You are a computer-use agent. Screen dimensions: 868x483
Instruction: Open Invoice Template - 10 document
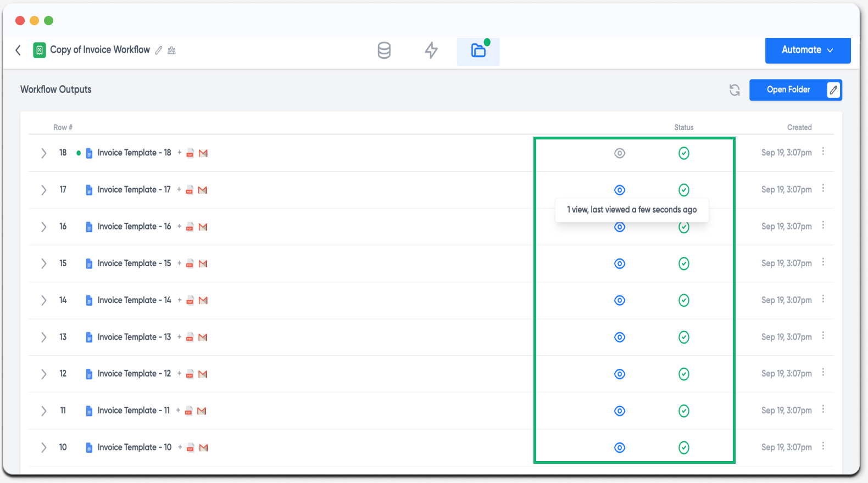[x=134, y=447]
